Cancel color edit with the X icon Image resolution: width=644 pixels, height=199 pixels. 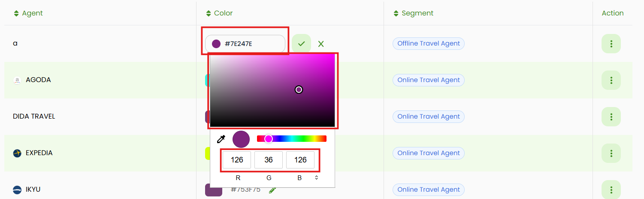click(x=321, y=44)
